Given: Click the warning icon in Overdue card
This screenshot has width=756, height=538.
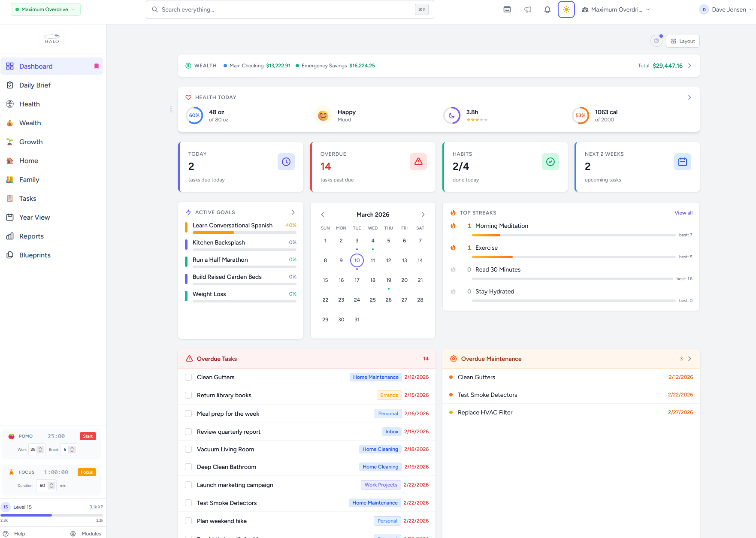Looking at the screenshot, I should pos(418,162).
